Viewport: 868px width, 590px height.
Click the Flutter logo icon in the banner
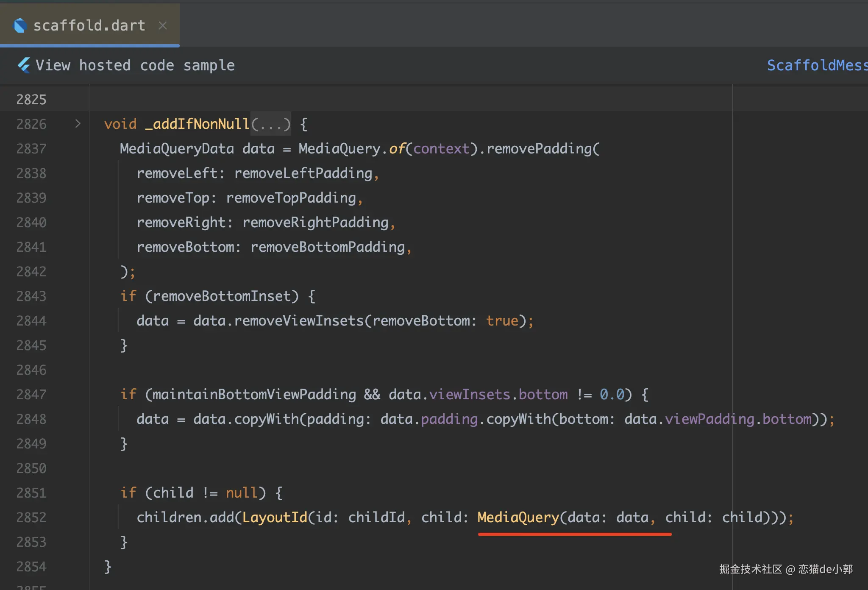[x=24, y=65]
